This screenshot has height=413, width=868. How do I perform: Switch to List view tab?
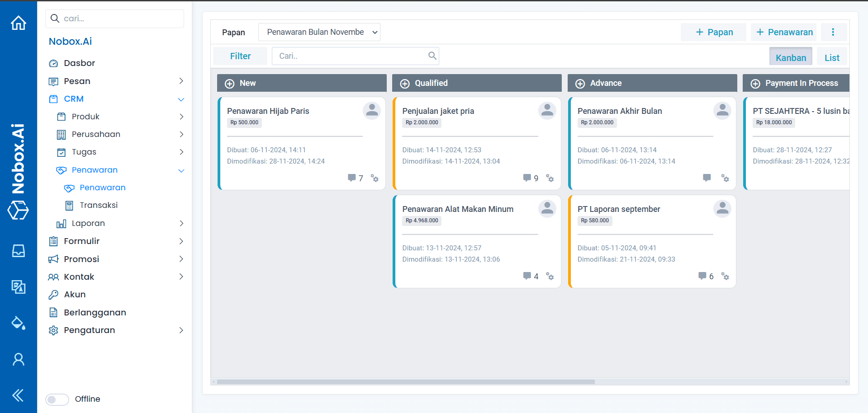(x=831, y=57)
